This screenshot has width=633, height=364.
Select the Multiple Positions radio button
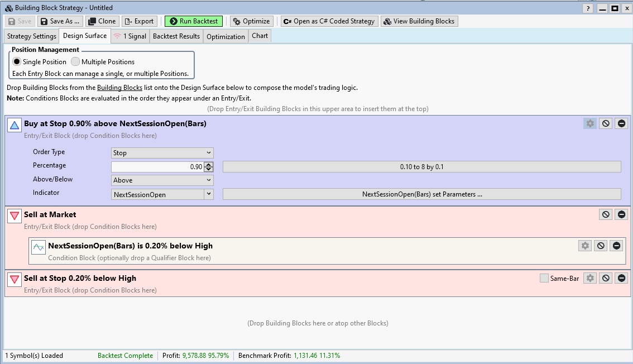(75, 62)
